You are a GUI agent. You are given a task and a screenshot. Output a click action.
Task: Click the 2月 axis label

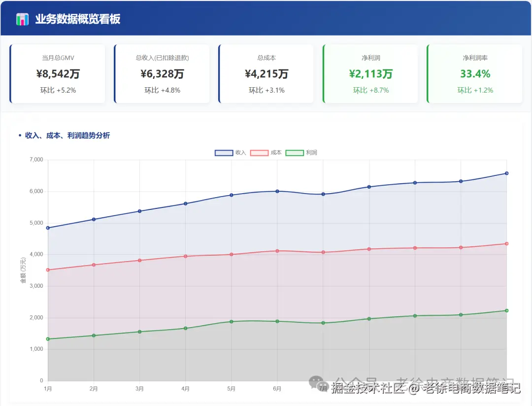pos(94,389)
